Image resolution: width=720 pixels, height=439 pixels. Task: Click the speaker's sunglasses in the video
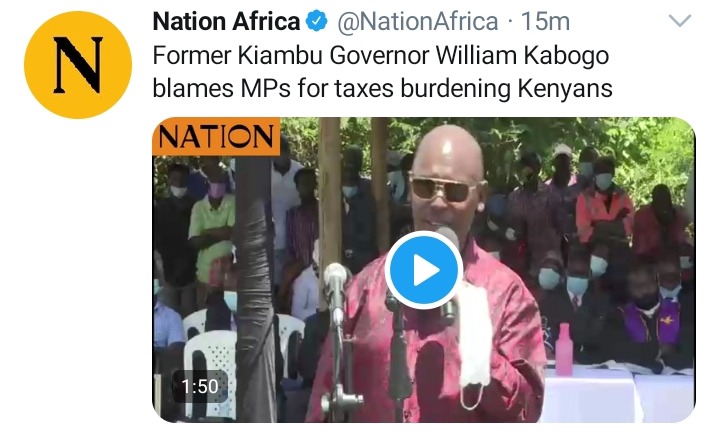pos(443,188)
